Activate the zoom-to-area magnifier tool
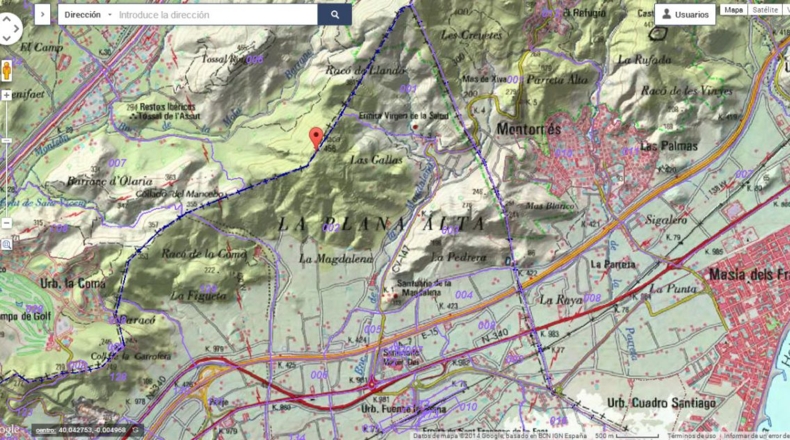This screenshot has width=790, height=440. (7, 245)
